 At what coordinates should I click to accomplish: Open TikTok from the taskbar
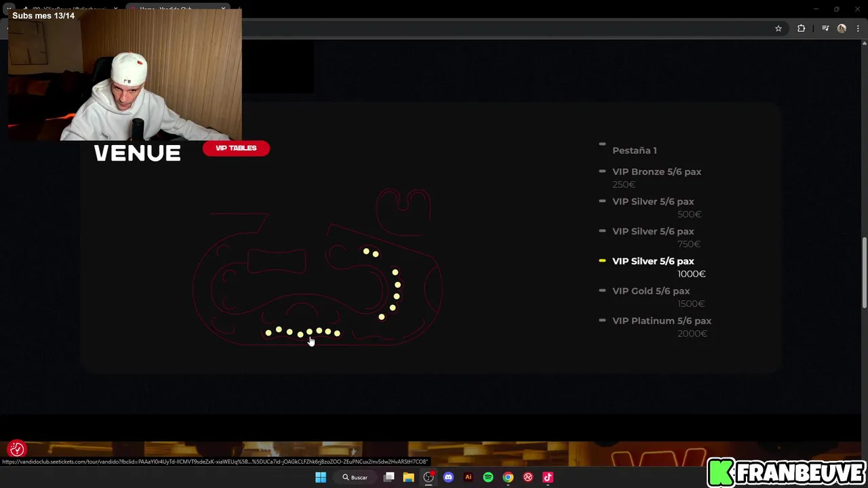pyautogui.click(x=548, y=477)
